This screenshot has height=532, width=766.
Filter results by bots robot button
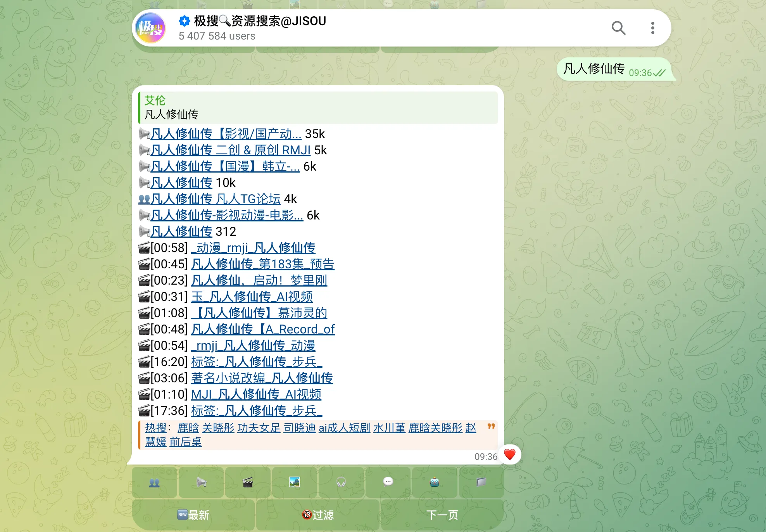click(435, 482)
